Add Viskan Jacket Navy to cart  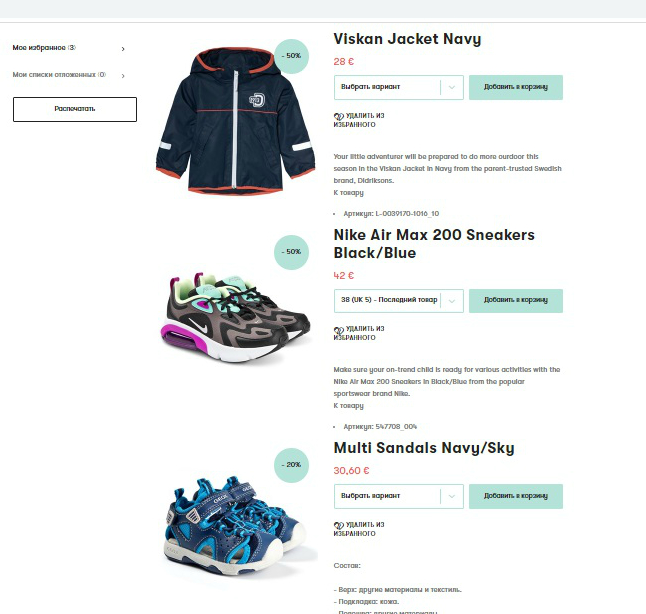[516, 87]
